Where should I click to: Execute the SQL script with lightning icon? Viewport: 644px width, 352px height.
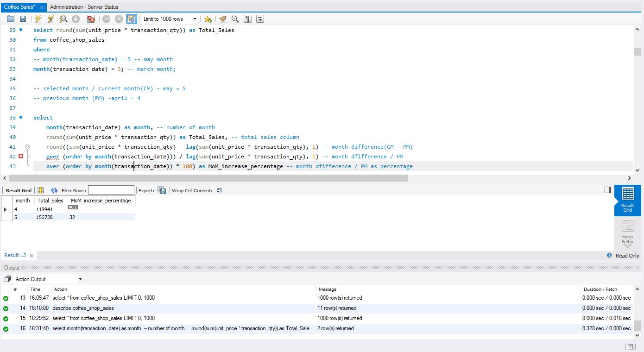pos(38,19)
